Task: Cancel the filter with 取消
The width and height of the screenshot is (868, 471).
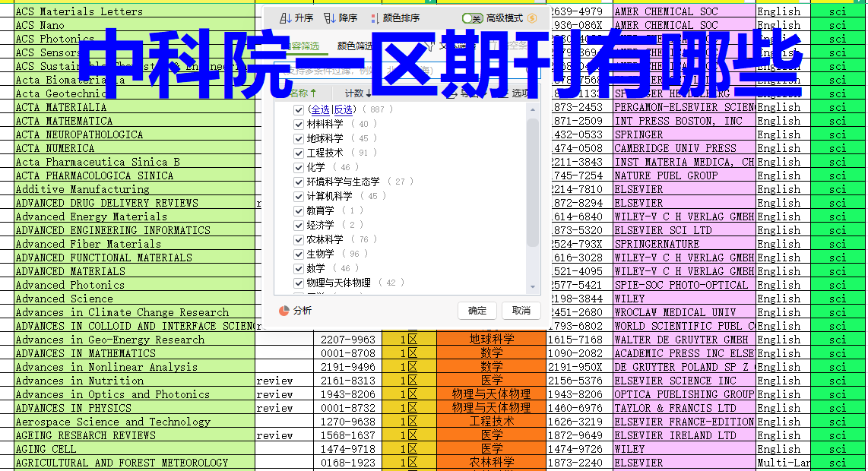Action: click(x=521, y=311)
